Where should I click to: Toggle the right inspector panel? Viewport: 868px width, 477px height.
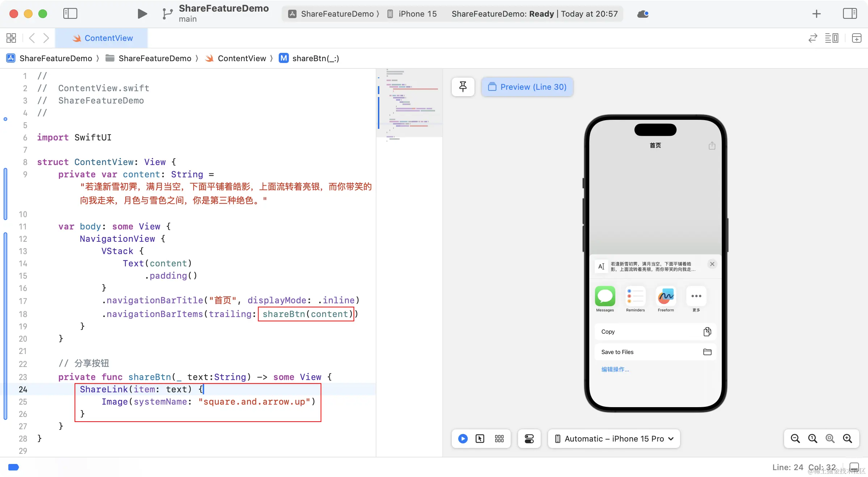click(x=850, y=14)
